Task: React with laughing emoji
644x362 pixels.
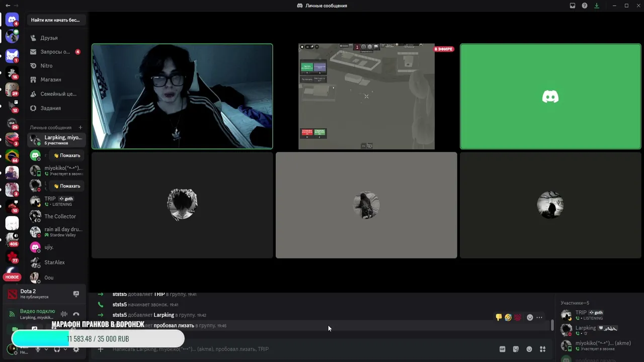Action: click(x=508, y=317)
